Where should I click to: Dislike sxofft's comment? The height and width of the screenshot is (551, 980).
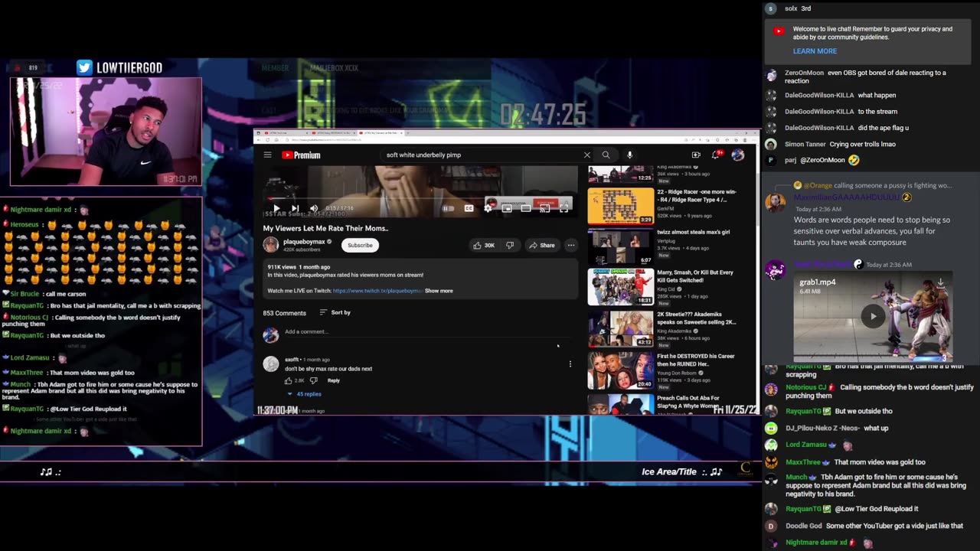[313, 380]
